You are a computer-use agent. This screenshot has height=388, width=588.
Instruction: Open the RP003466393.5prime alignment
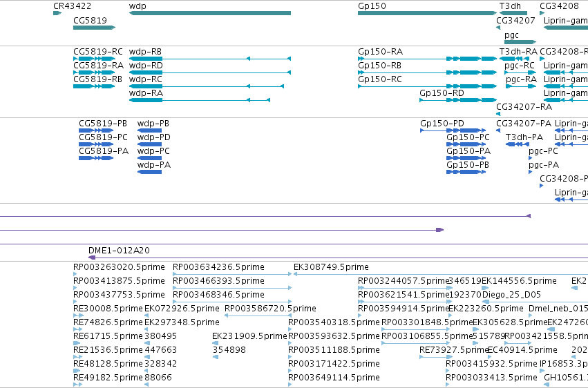pyautogui.click(x=232, y=289)
